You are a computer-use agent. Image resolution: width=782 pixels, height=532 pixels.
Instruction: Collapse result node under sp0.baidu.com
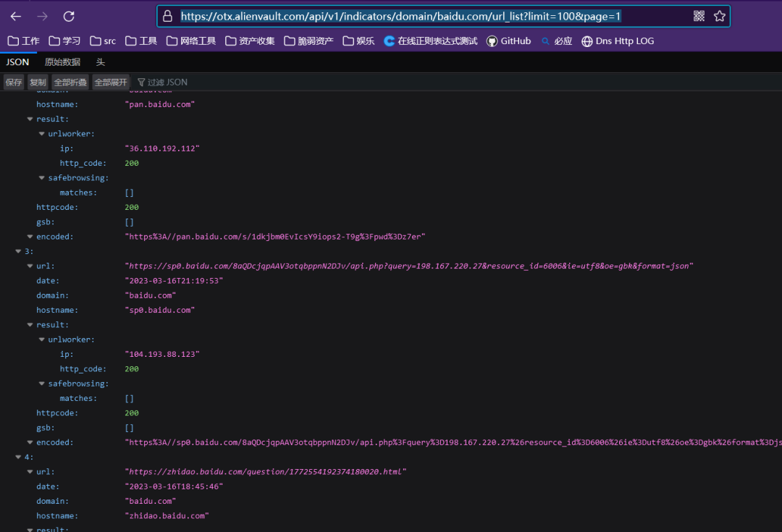tap(30, 324)
